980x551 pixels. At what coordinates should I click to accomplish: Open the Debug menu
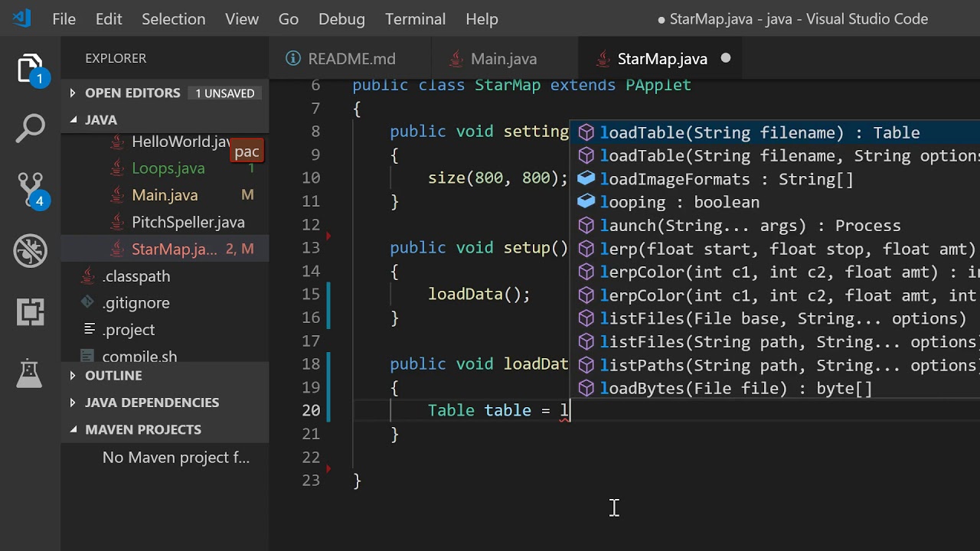click(x=341, y=19)
